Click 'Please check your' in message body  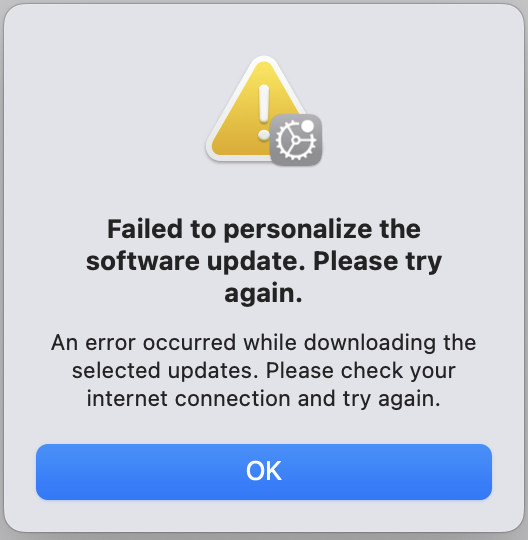[x=361, y=371]
